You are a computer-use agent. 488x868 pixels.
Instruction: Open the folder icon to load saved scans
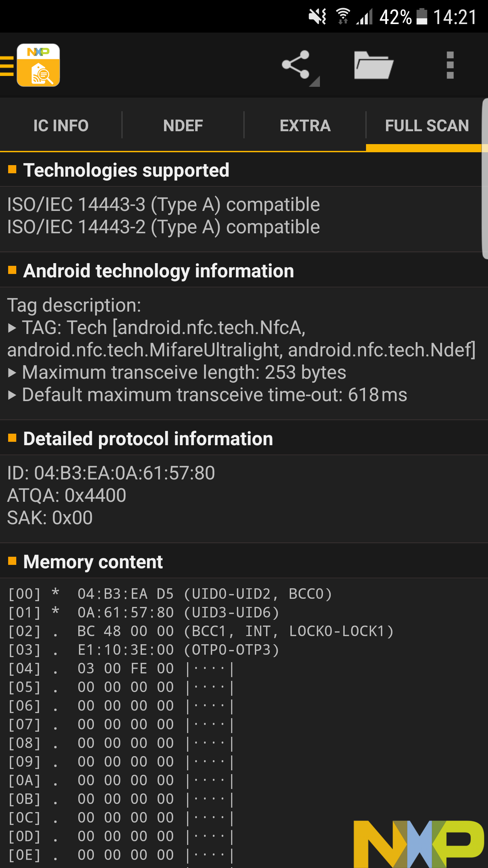coord(373,65)
